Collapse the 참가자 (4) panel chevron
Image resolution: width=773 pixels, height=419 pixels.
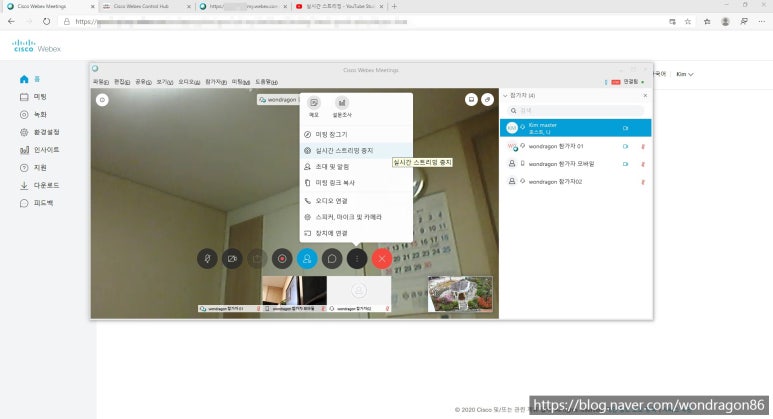pyautogui.click(x=505, y=96)
